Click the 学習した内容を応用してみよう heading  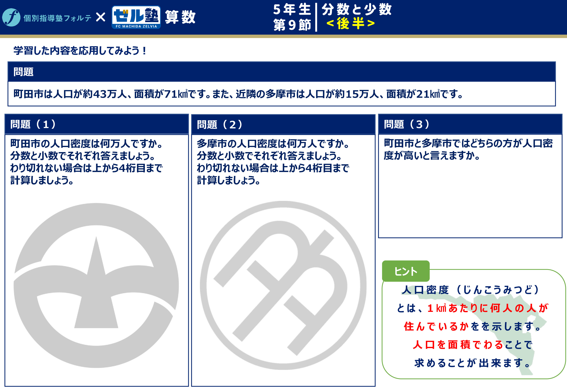[80, 51]
